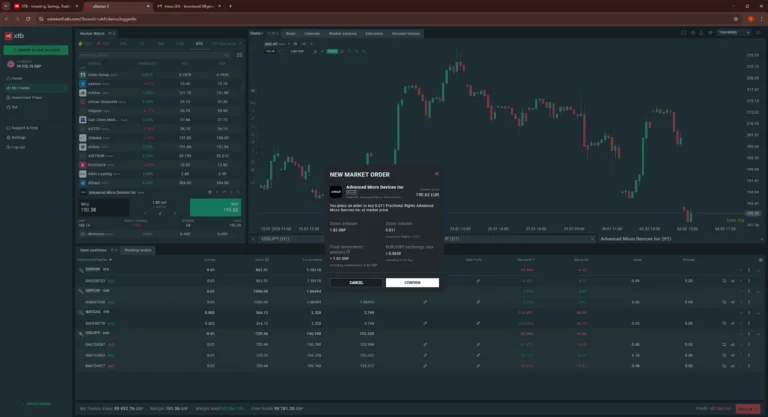Viewport: 768px width, 417px height.
Task: Confirm the new market order
Action: [x=412, y=283]
